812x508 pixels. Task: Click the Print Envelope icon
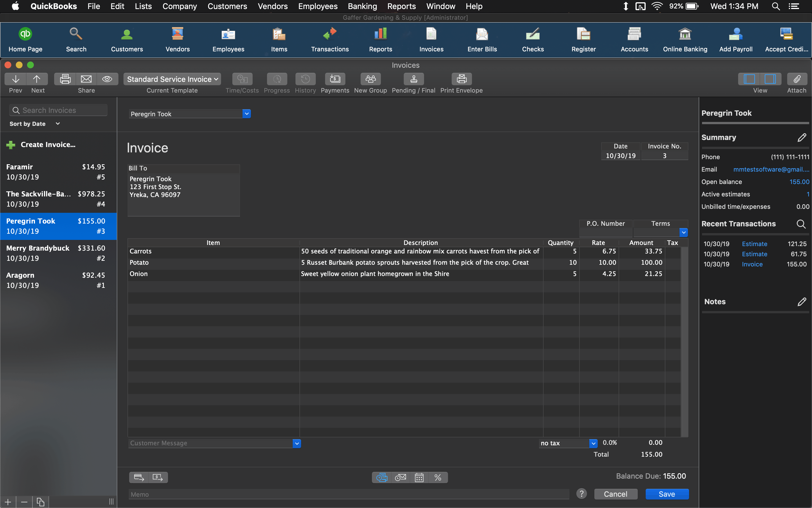[x=462, y=79]
